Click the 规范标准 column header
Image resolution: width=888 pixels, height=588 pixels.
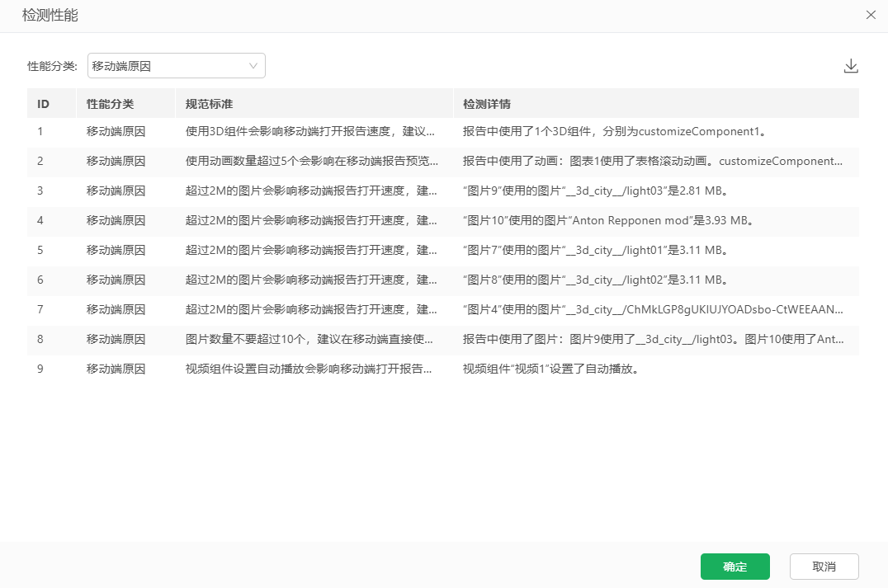coord(209,104)
